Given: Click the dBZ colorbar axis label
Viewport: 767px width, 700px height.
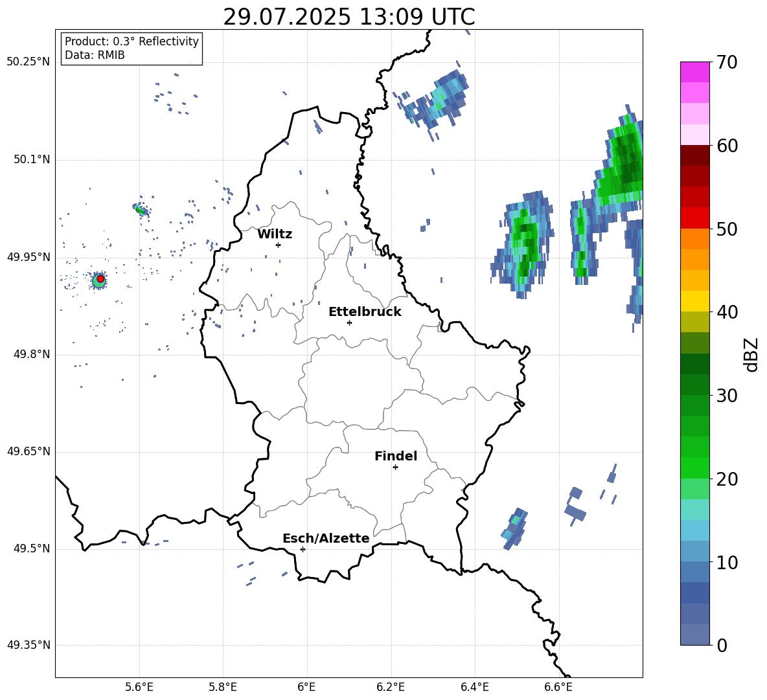Looking at the screenshot, I should click(x=752, y=354).
